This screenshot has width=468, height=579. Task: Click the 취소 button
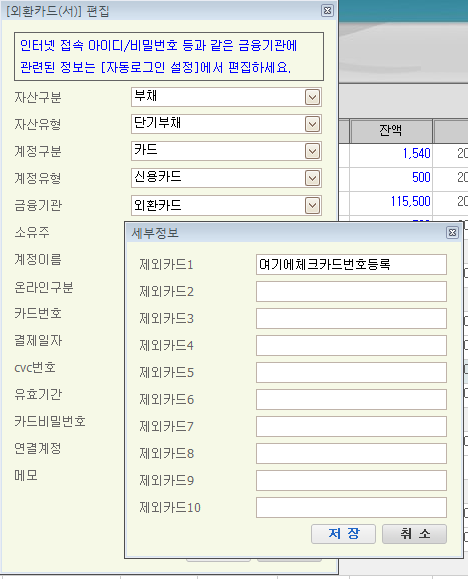tap(414, 534)
